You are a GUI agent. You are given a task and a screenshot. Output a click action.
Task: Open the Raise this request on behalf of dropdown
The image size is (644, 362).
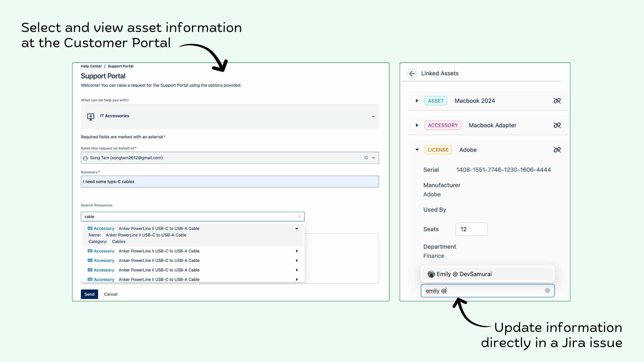(x=373, y=158)
